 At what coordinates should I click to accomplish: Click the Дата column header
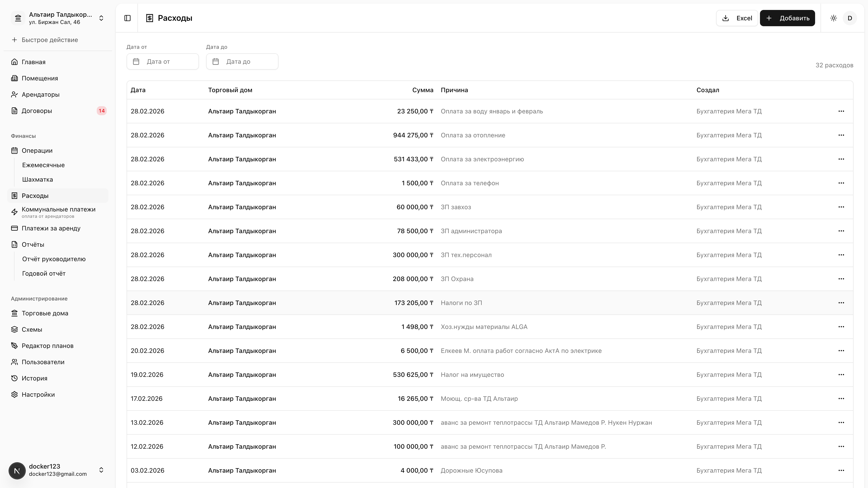point(138,90)
